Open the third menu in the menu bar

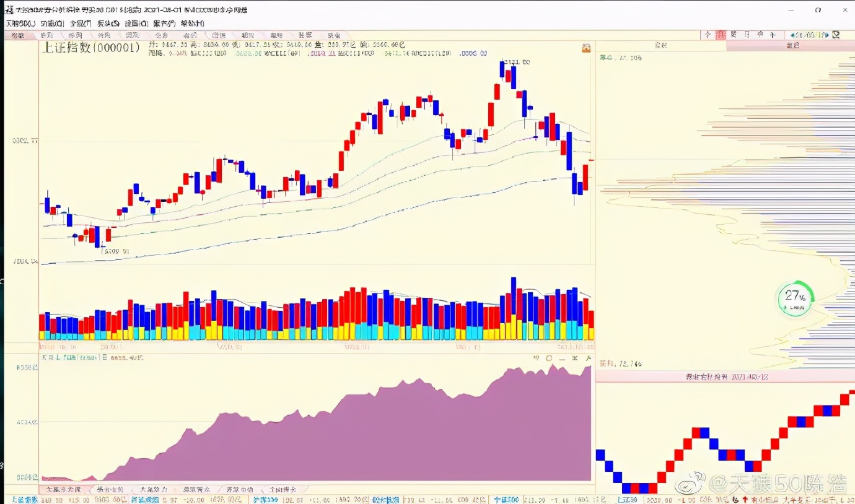coord(81,23)
